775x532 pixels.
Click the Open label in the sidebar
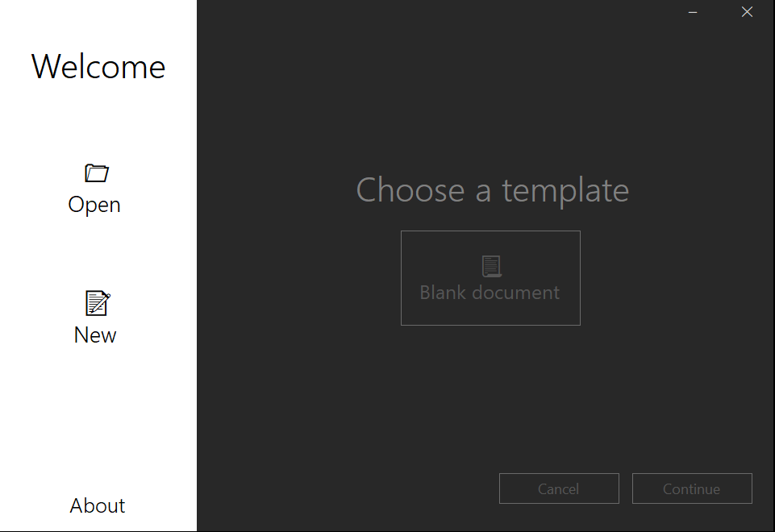pos(94,204)
